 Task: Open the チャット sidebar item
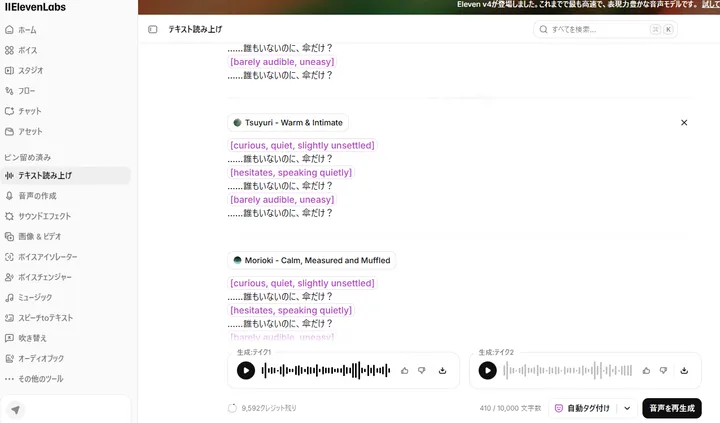coord(65,111)
